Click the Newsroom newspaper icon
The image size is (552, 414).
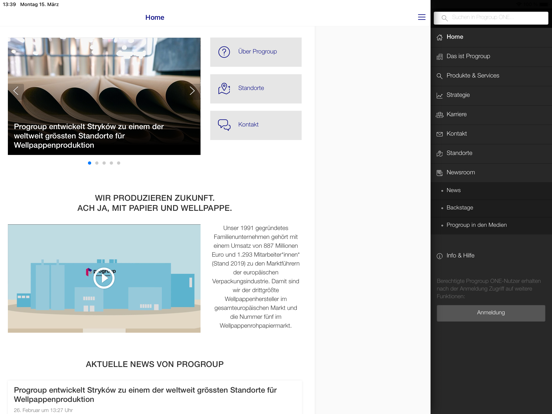point(439,173)
